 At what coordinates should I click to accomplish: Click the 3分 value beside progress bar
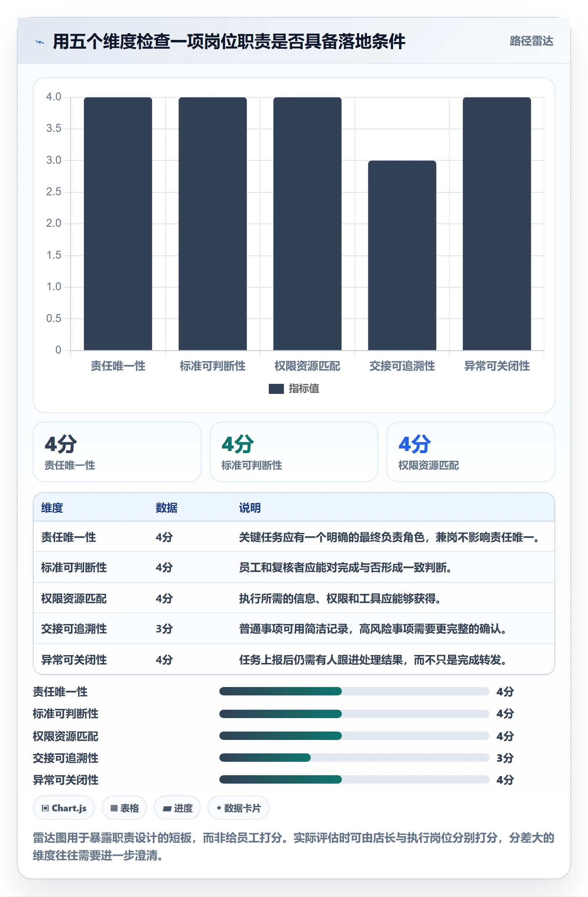505,758
